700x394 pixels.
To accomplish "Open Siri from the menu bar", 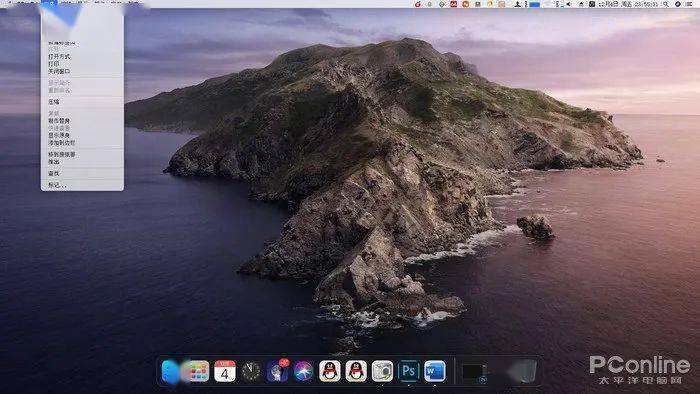I will 678,4.
